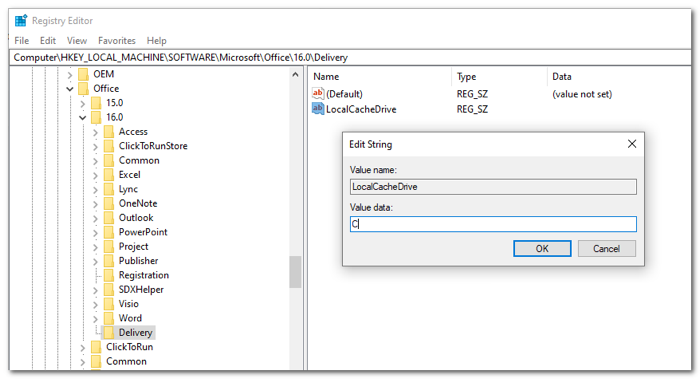Click the LocalCacheDrive string value icon
Image resolution: width=700 pixels, height=379 pixels.
(318, 108)
